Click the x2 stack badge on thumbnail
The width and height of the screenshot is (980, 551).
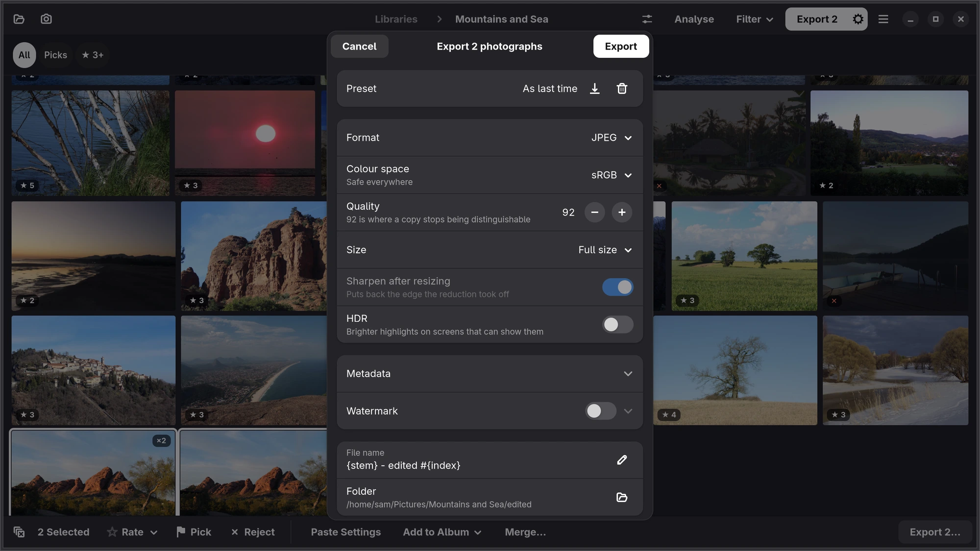(x=161, y=441)
